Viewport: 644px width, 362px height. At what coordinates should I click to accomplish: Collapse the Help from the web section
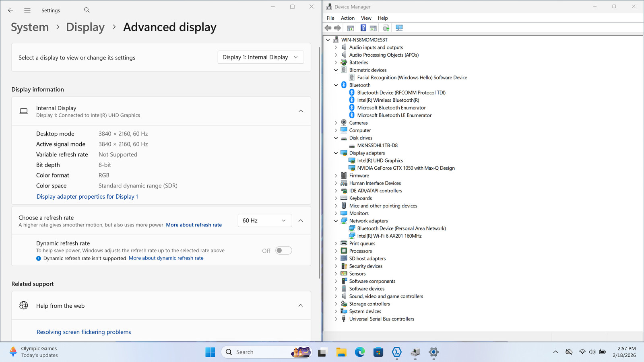(301, 306)
